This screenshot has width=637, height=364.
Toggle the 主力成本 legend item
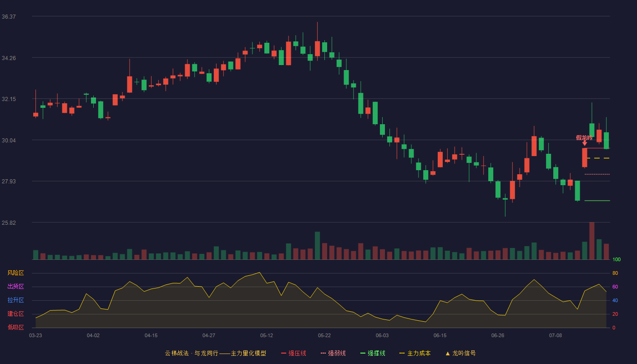click(x=415, y=353)
